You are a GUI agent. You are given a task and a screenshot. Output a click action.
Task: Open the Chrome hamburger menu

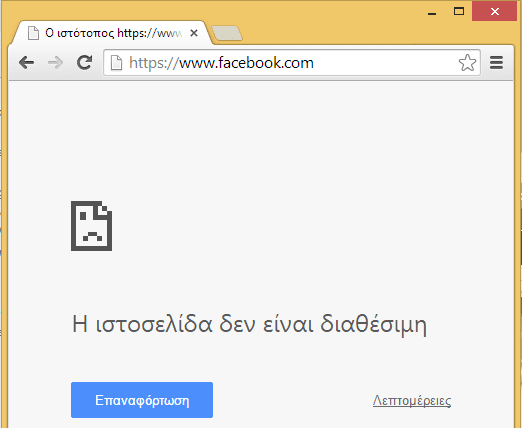pos(496,63)
